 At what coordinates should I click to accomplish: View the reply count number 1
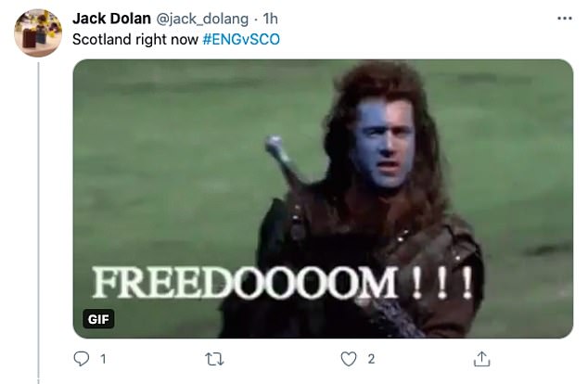[103, 359]
